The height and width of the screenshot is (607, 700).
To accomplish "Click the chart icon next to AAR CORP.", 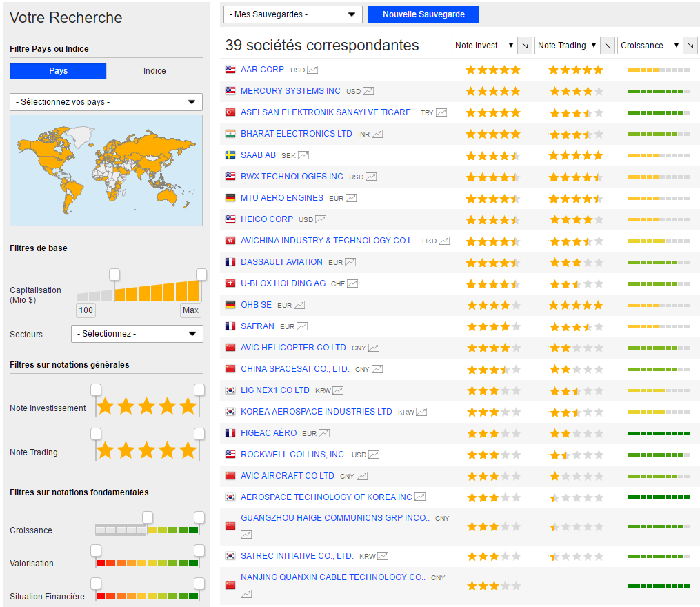I will tap(312, 70).
